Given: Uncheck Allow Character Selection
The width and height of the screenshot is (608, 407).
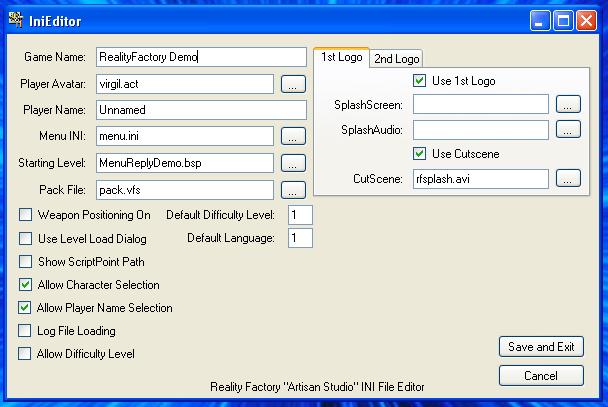Looking at the screenshot, I should [26, 285].
